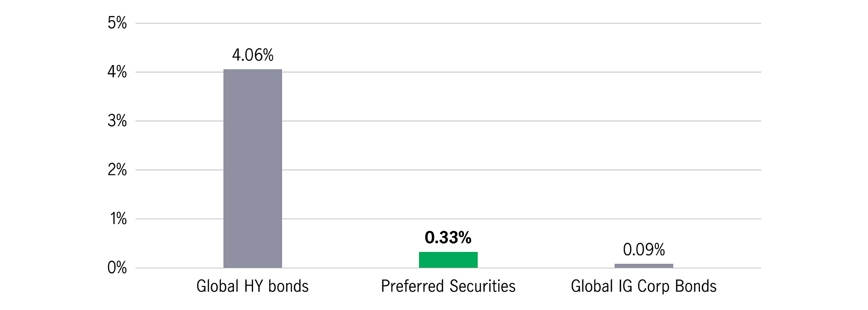Click the 1% y-axis tick label
Viewport: 868px width, 310px height.
118,219
